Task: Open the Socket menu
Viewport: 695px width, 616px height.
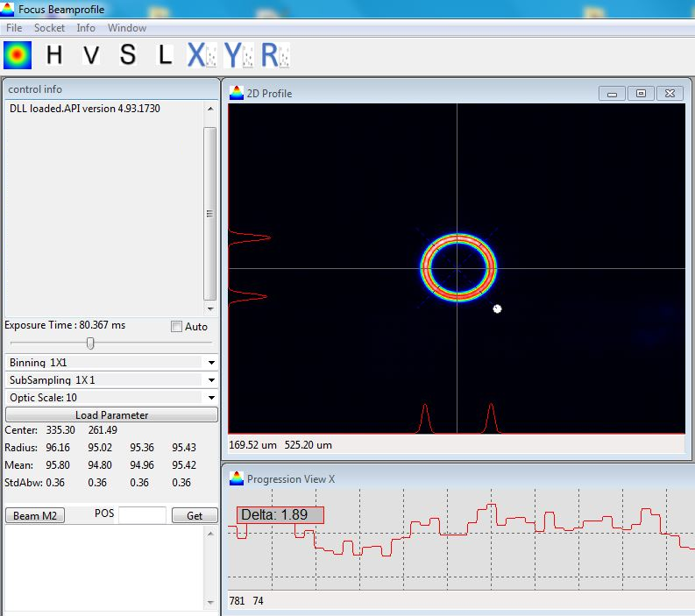Action: pyautogui.click(x=49, y=28)
